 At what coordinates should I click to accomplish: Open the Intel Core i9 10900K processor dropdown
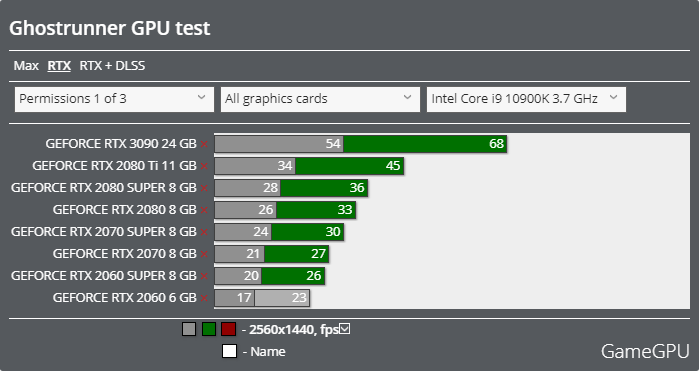tap(526, 99)
